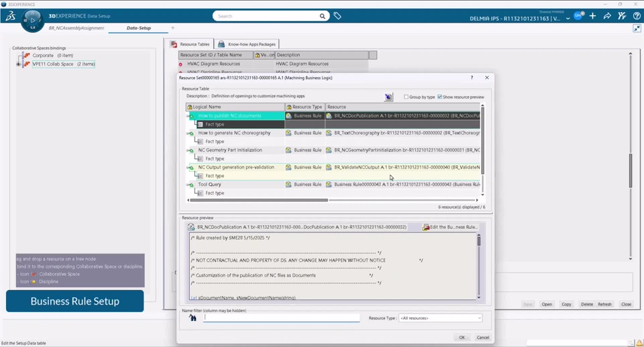Click the expand panel icon at top right

(637, 28)
